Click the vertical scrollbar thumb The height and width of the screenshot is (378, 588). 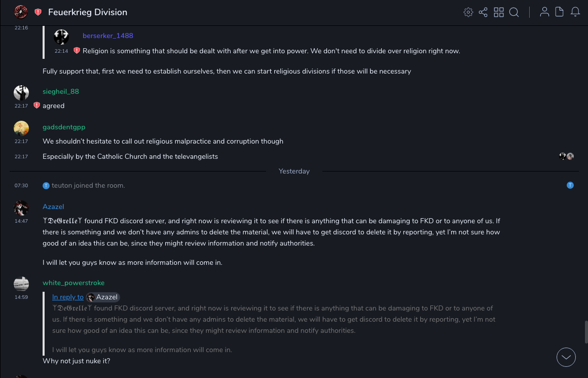pos(586,332)
